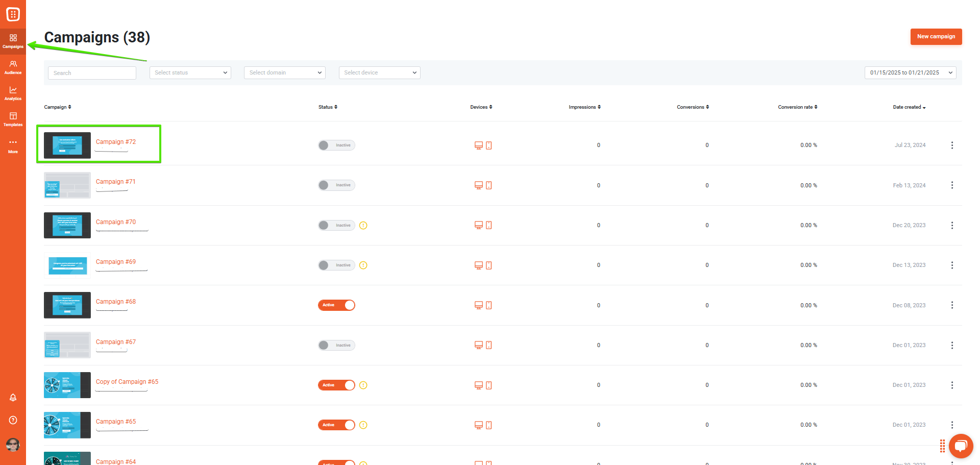Image resolution: width=980 pixels, height=465 pixels.
Task: Toggle Campaign #72 status switch
Action: 336,145
